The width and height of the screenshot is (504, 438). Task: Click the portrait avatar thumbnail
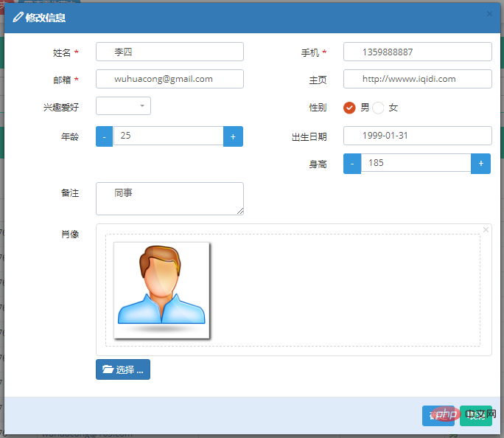[161, 291]
